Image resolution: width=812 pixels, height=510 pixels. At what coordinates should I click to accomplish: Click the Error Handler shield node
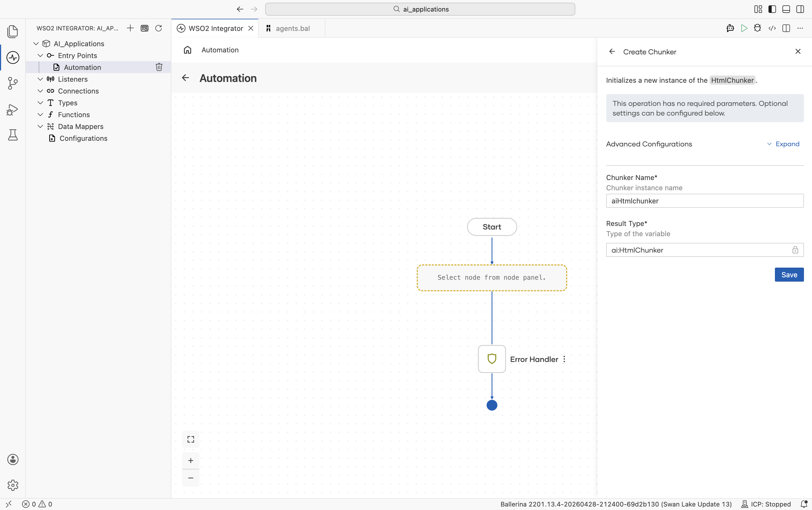point(492,359)
